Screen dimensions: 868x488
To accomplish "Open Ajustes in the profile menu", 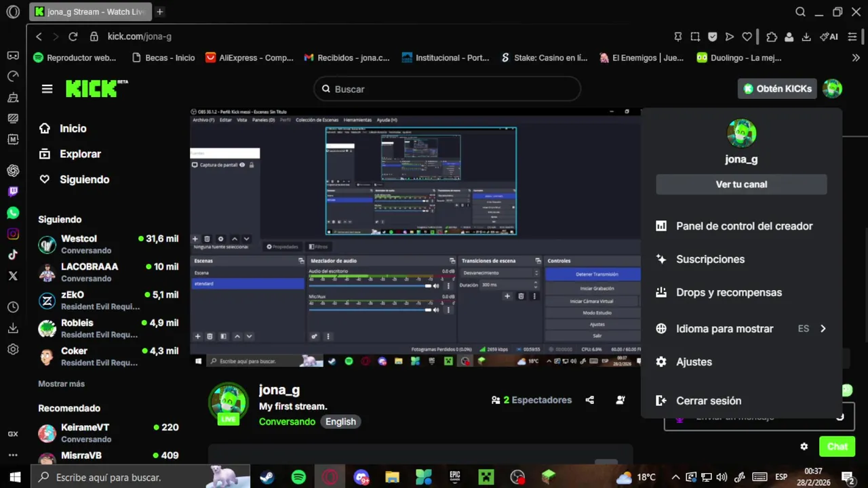I will click(x=741, y=362).
